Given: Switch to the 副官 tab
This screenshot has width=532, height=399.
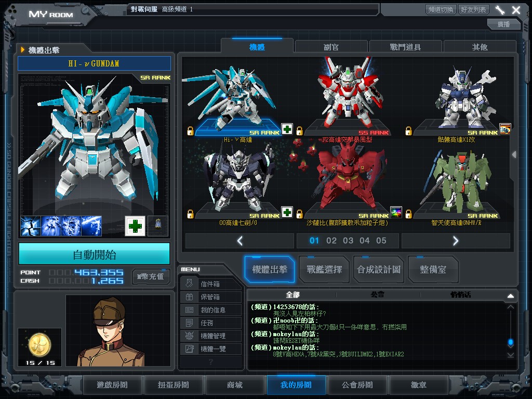Looking at the screenshot, I should click(x=331, y=47).
